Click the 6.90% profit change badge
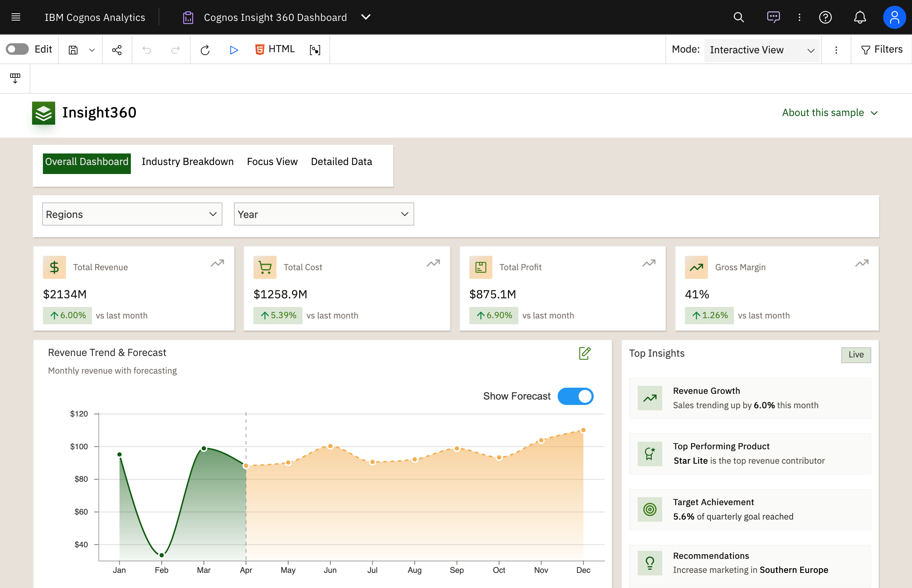The width and height of the screenshot is (912, 588). tap(493, 315)
